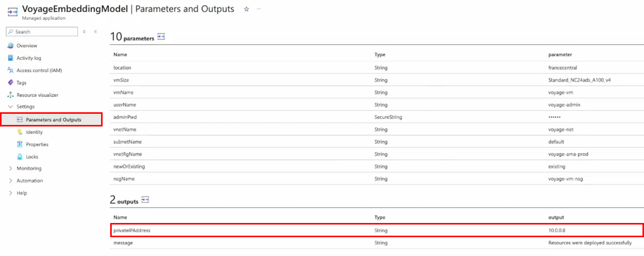644x256 pixels.
Task: Go to Access control (IAM)
Action: coord(39,70)
